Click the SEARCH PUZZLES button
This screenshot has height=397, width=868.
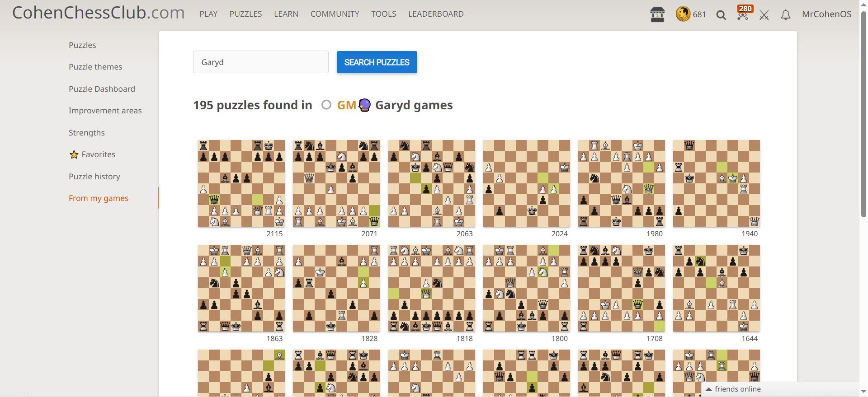click(x=377, y=62)
